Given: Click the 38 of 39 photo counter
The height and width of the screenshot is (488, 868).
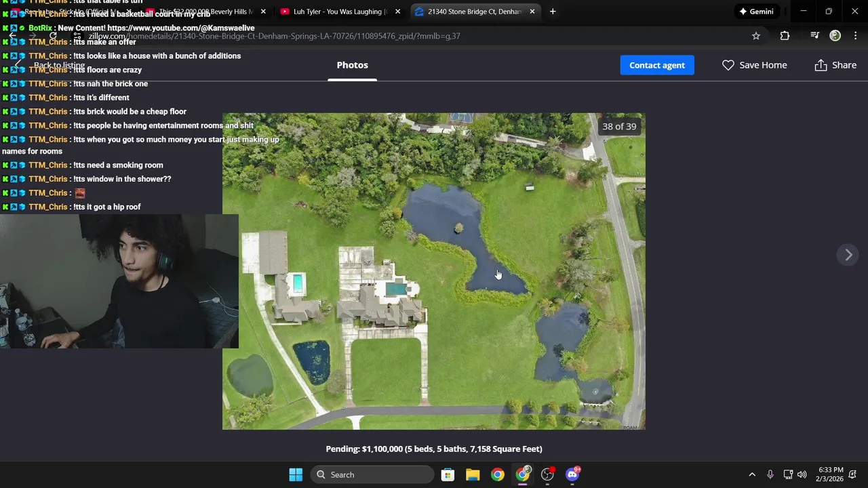Looking at the screenshot, I should tap(619, 126).
